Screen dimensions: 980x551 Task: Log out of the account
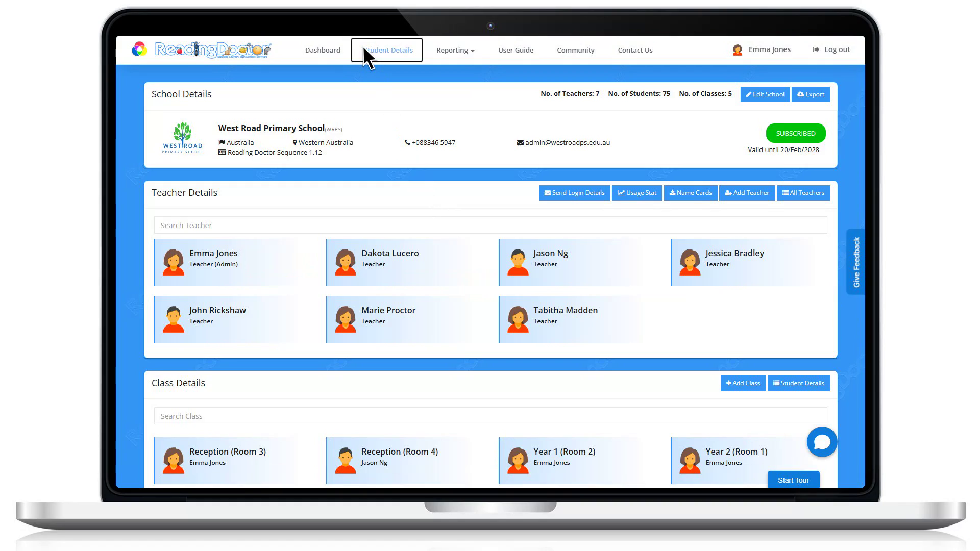[831, 49]
